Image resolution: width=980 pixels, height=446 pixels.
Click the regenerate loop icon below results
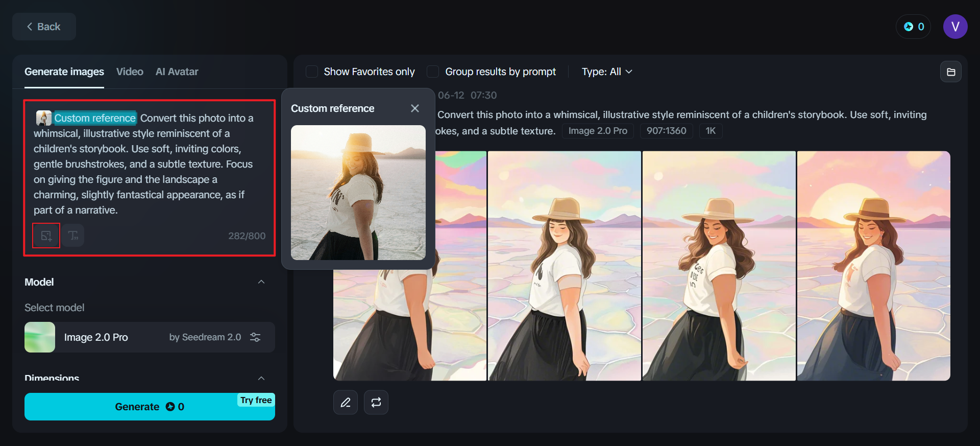click(x=376, y=403)
